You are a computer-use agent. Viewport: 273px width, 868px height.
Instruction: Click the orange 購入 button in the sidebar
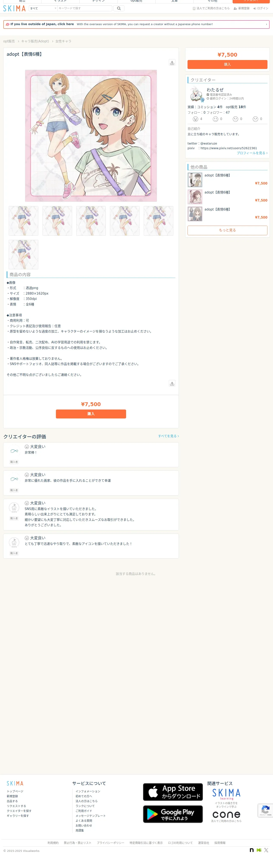(227, 64)
